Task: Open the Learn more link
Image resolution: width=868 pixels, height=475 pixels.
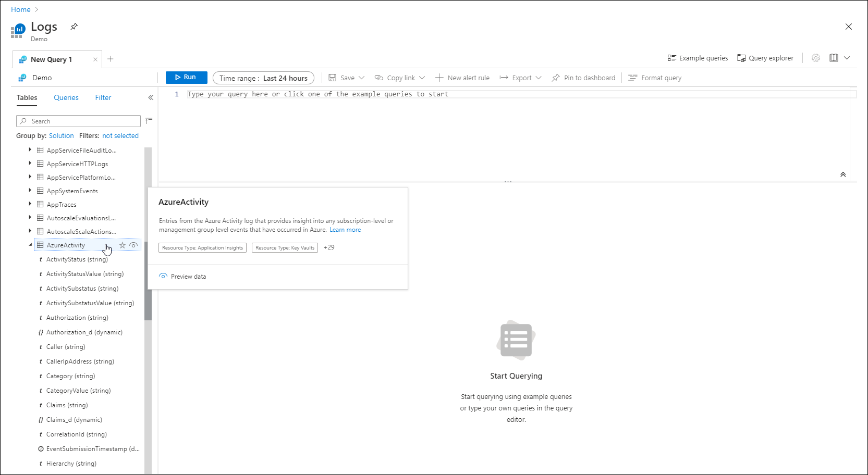Action: [x=345, y=230]
